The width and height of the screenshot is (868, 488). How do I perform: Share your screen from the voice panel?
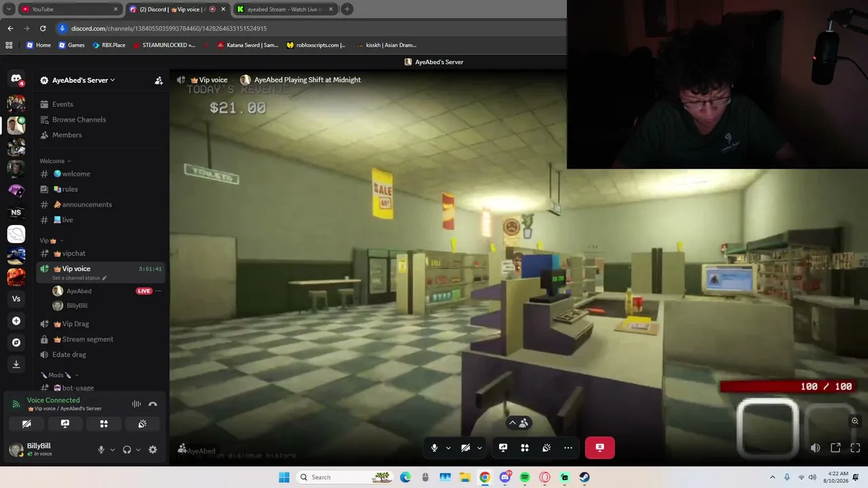[x=65, y=424]
